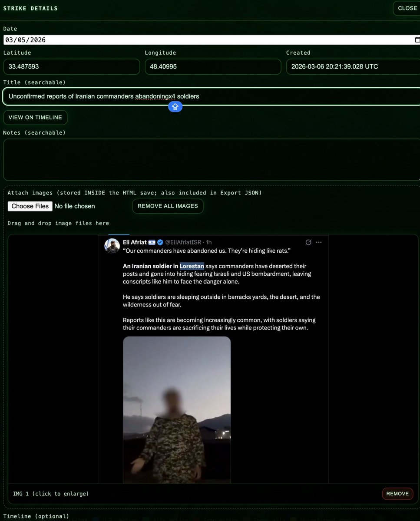Click the 'No file chosen' file input indicator
420x521 pixels.
click(74, 206)
